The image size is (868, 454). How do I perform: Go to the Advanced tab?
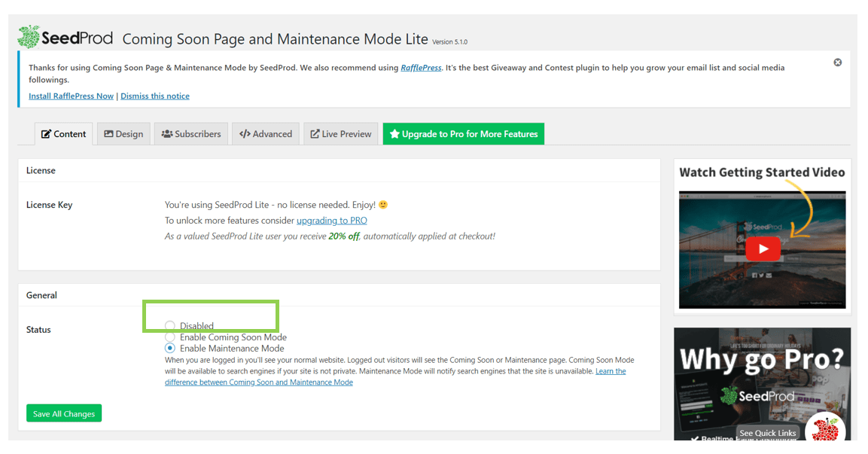[266, 134]
